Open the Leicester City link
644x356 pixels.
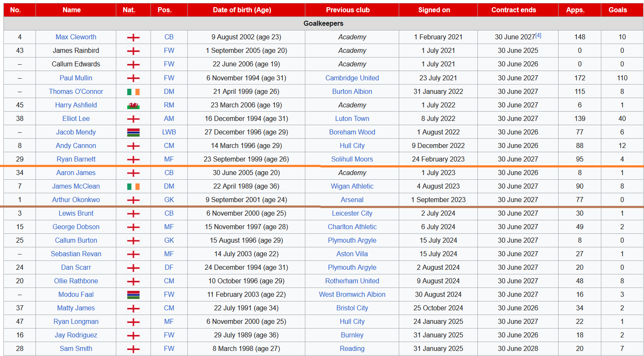tap(352, 213)
